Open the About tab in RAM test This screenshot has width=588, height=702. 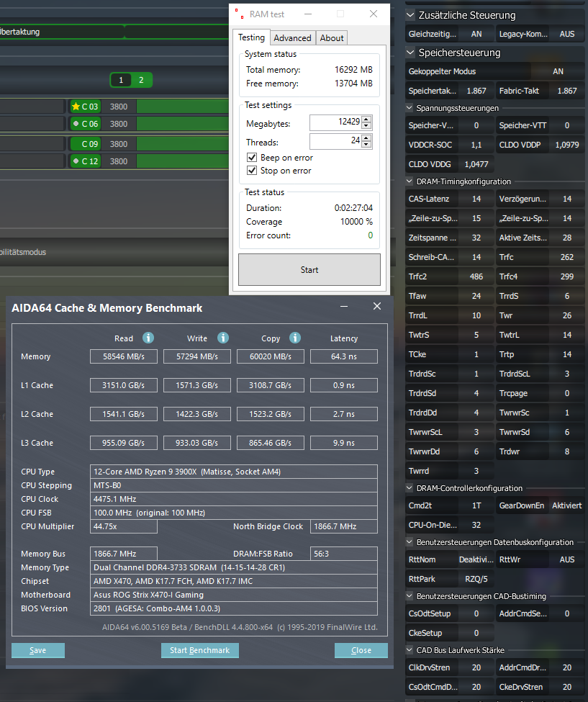pos(332,38)
